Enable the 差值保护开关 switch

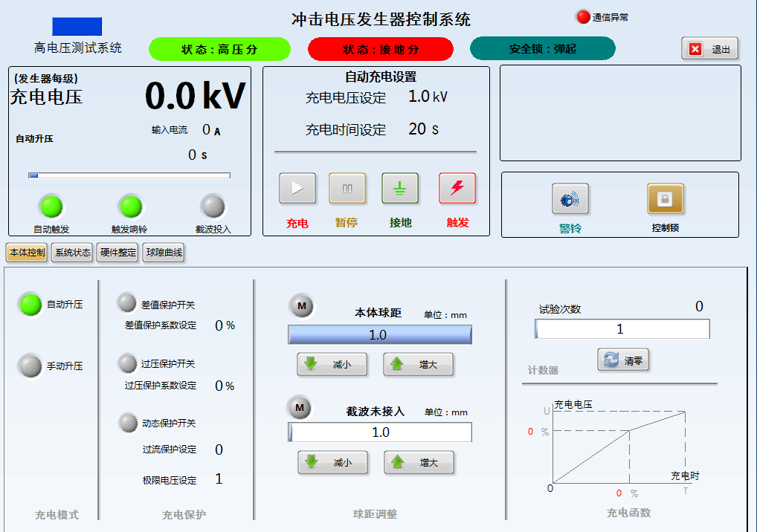pos(127,303)
